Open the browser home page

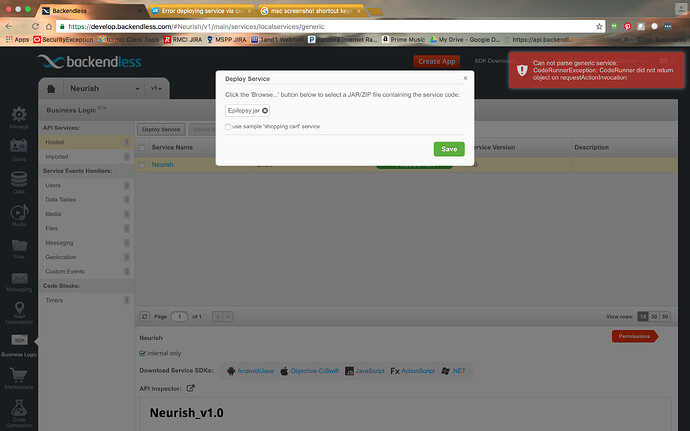[x=48, y=26]
